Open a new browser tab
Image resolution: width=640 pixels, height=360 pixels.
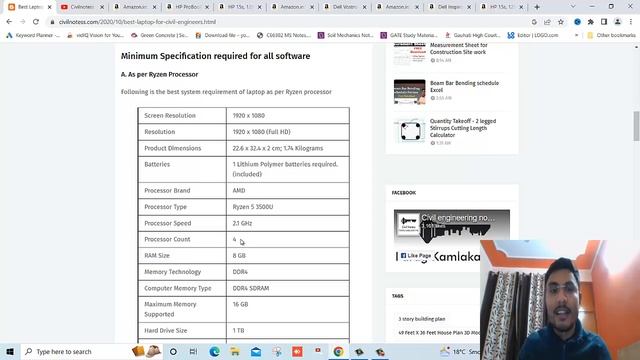tap(537, 7)
